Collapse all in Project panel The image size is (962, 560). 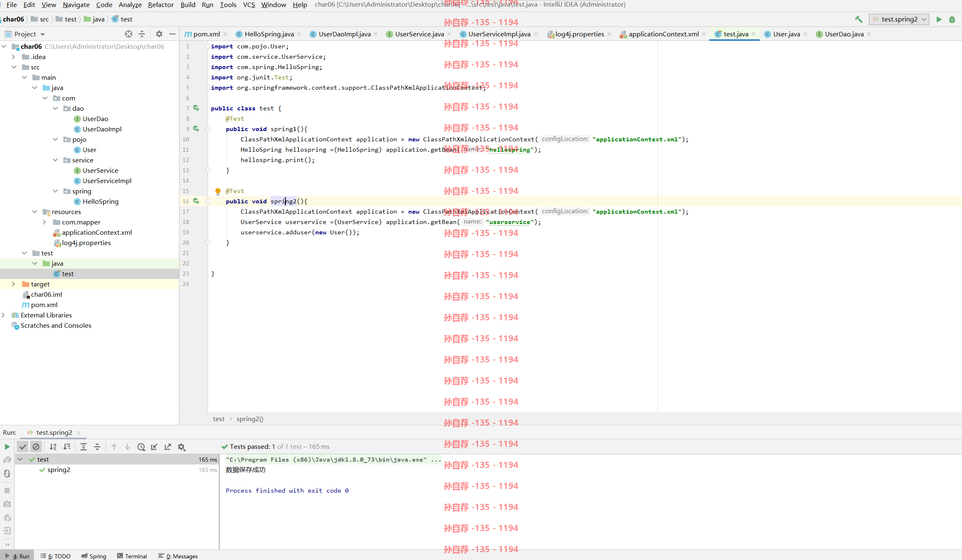142,34
